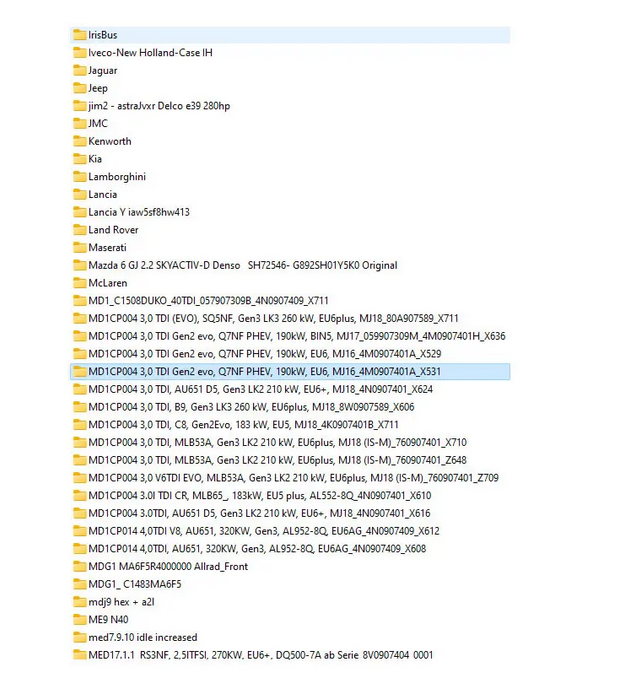Image resolution: width=625 pixels, height=682 pixels.
Task: Select the Lamborghini folder name
Action: pos(117,177)
